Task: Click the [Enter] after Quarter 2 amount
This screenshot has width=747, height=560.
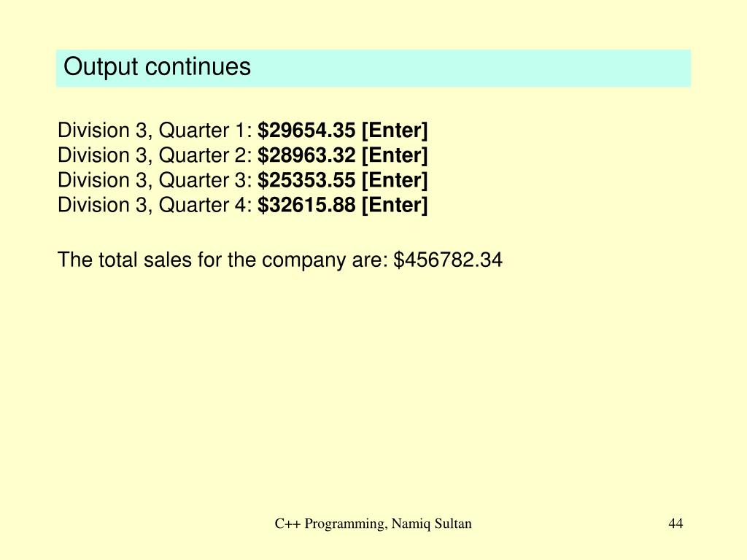Action: [395, 155]
